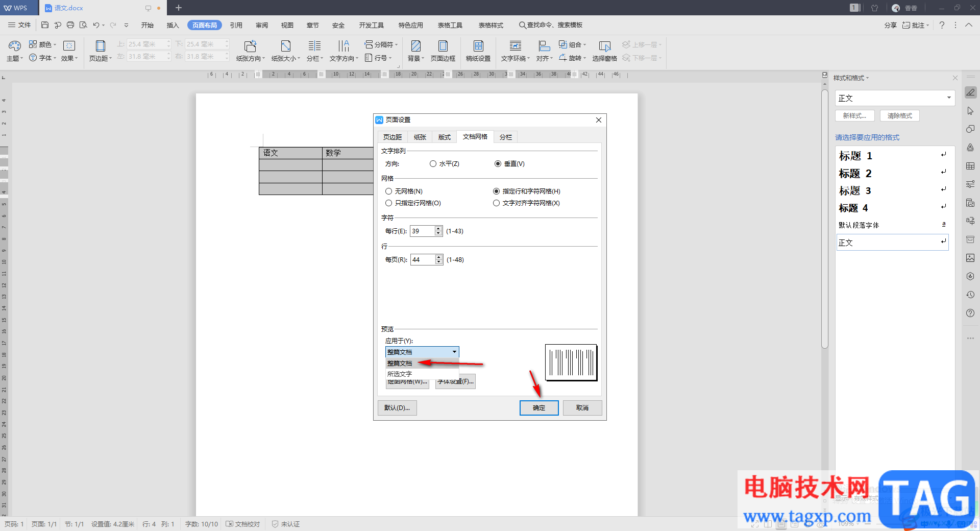Click the 清除格式 clear format button
The image size is (980, 531).
click(x=900, y=116)
